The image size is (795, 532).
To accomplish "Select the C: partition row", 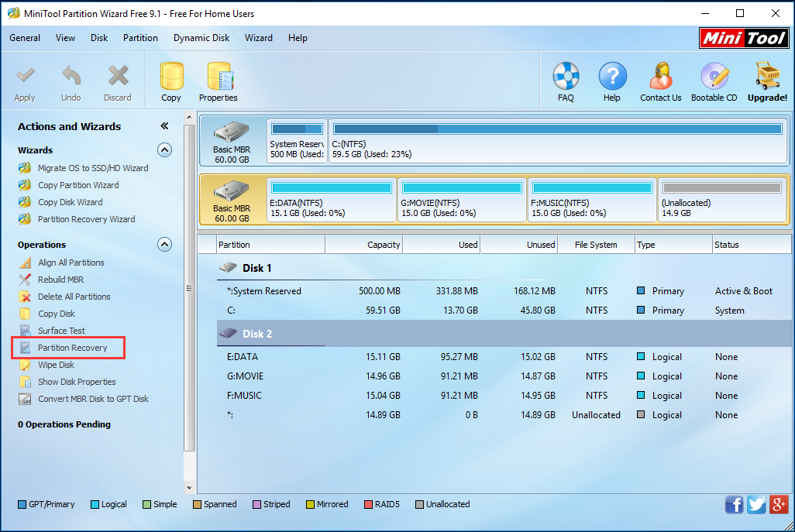I will [x=504, y=311].
